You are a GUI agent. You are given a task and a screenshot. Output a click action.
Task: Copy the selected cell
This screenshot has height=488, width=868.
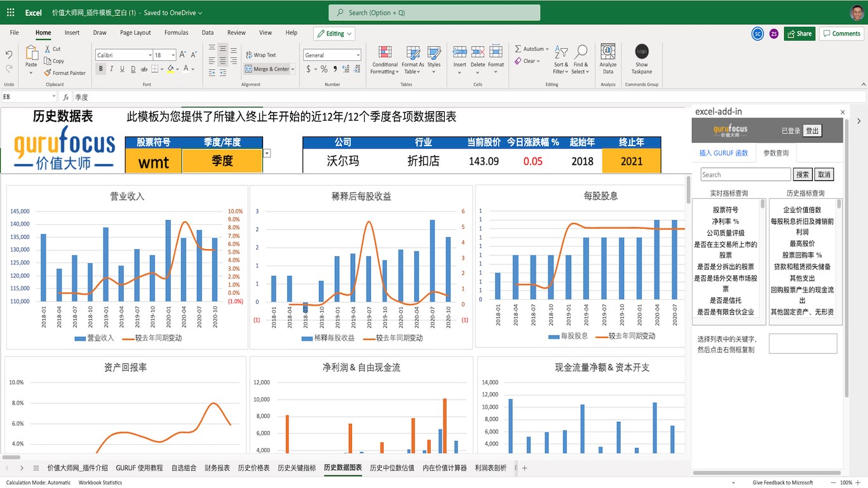click(x=54, y=61)
